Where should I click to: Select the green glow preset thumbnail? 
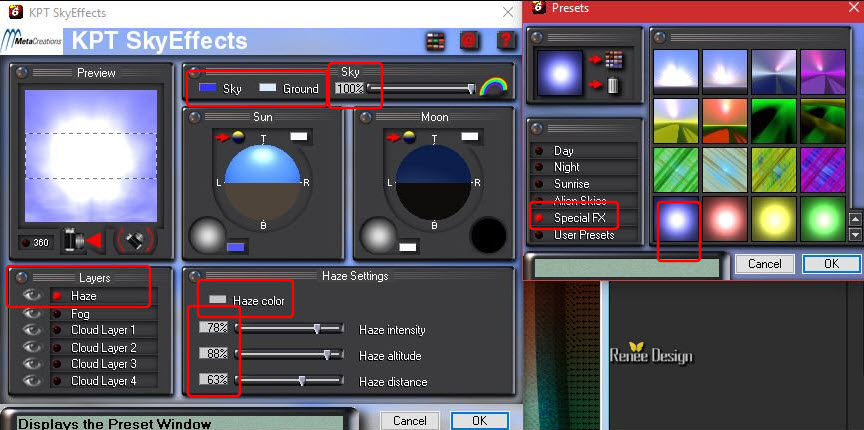(823, 219)
